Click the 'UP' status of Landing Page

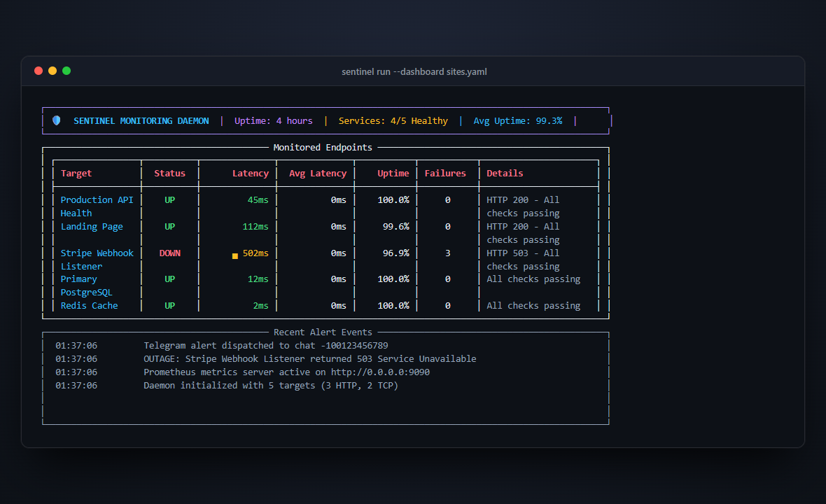pos(169,227)
